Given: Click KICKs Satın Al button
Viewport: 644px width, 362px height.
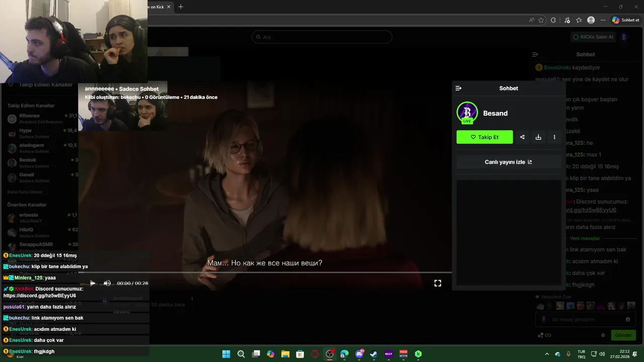Looking at the screenshot, I should click(593, 37).
